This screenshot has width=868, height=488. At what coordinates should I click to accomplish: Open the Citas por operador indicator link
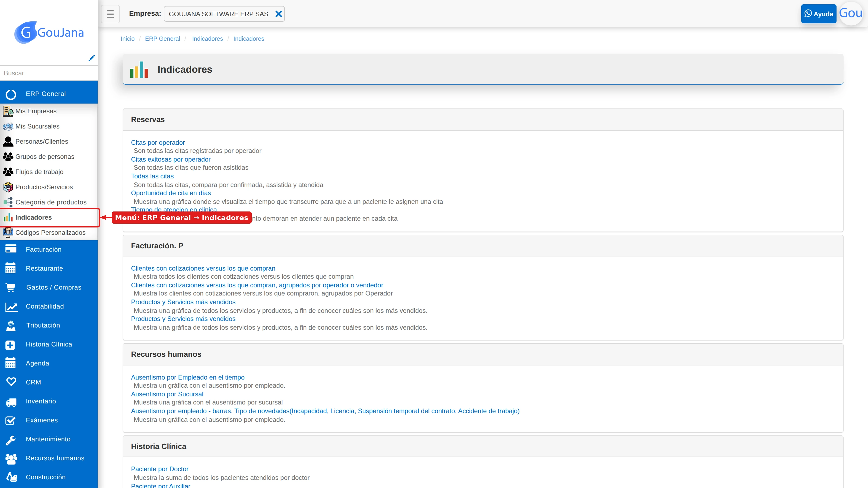pos(158,142)
